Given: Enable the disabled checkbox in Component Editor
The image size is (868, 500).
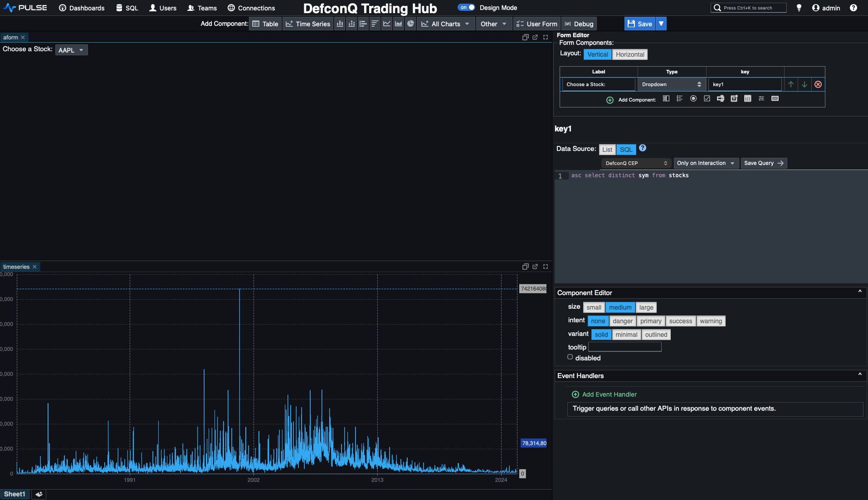Looking at the screenshot, I should click(x=570, y=357).
